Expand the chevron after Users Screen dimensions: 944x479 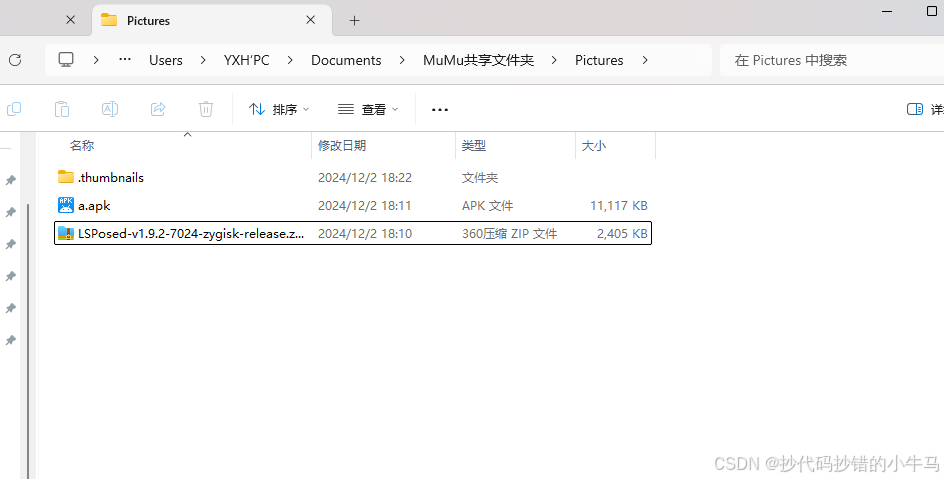tap(203, 60)
